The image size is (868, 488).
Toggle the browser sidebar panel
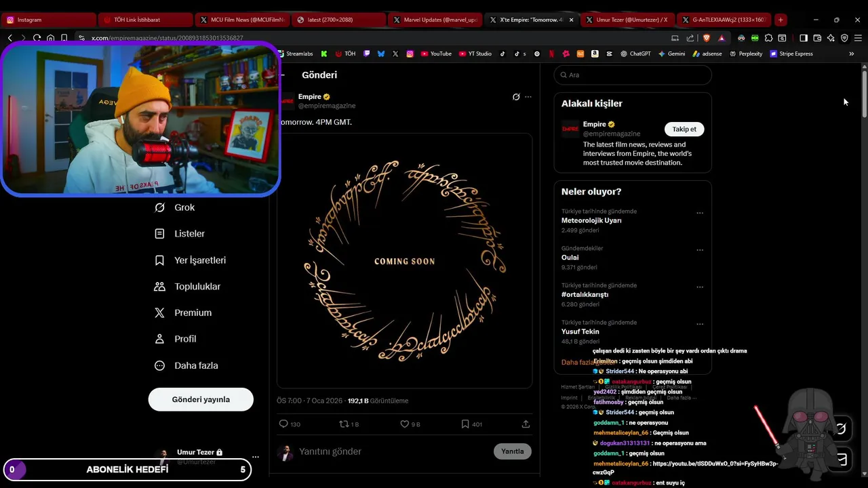[x=803, y=38]
